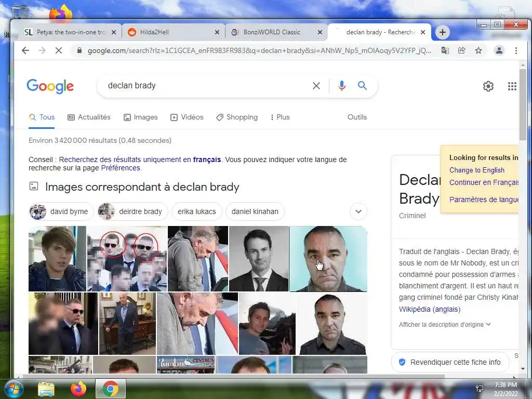The height and width of the screenshot is (399, 532).
Task: Stop loading the page with X button
Action: [x=58, y=50]
